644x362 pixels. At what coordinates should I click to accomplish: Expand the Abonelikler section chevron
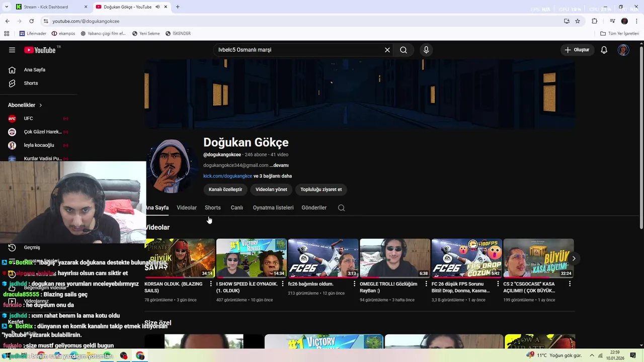coord(41,105)
